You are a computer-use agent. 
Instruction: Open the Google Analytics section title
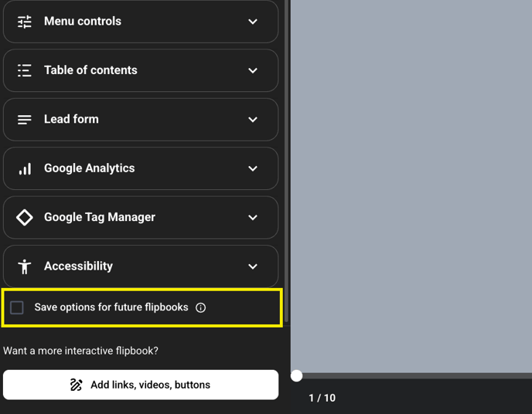coord(89,168)
